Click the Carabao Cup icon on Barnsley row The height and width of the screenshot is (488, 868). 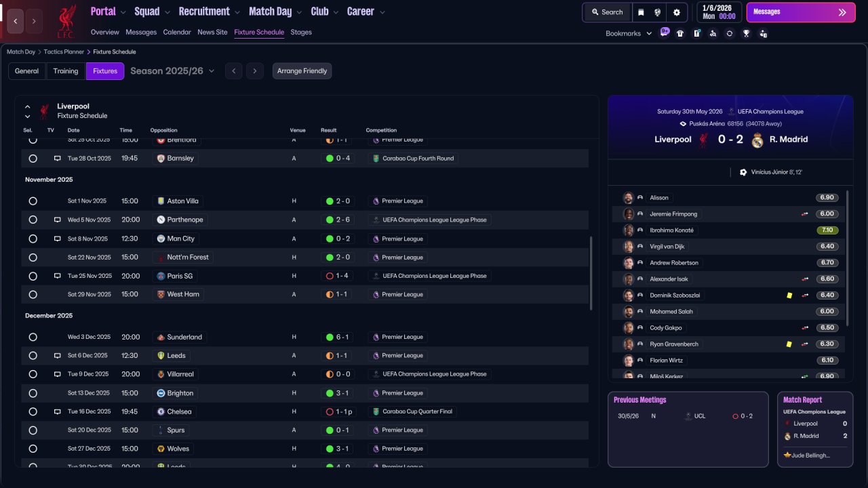[376, 159]
